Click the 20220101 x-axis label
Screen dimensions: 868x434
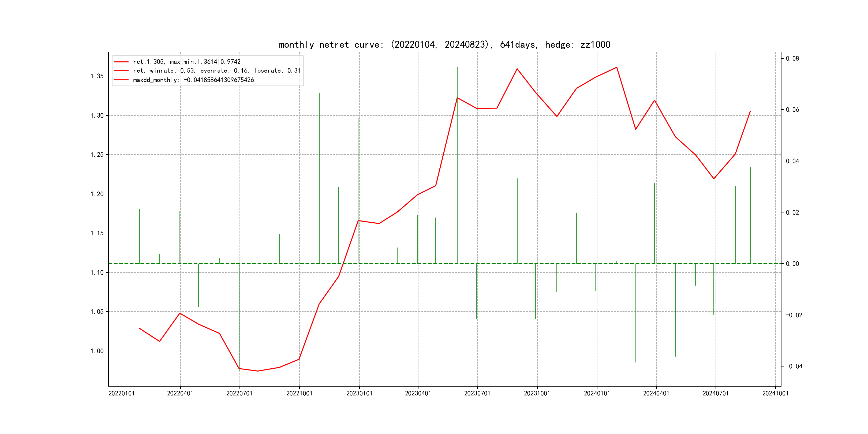coord(121,394)
